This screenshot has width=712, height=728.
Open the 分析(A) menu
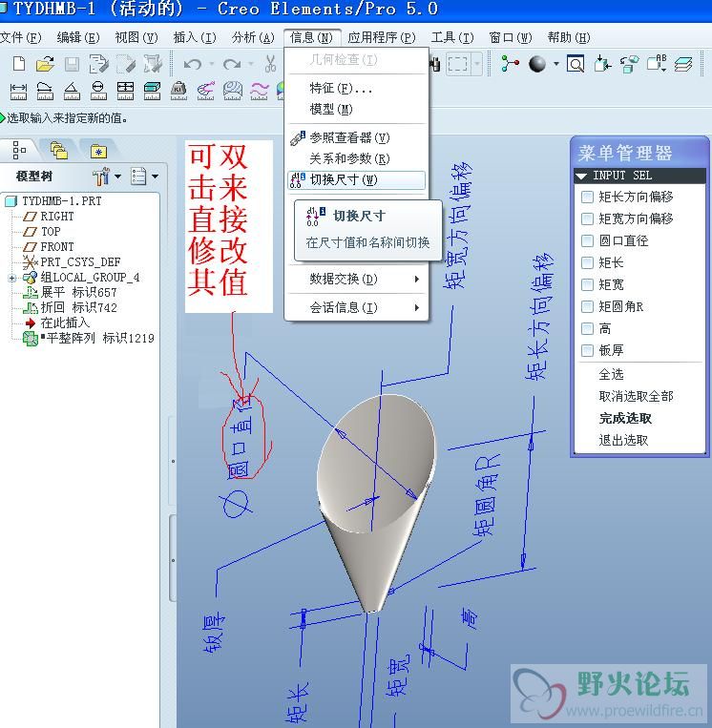point(253,37)
